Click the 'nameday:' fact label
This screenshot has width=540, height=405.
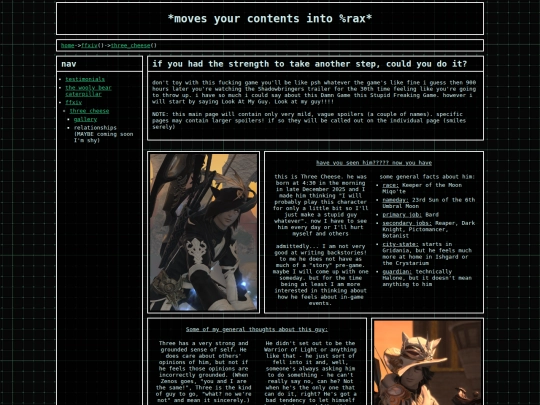[395, 200]
